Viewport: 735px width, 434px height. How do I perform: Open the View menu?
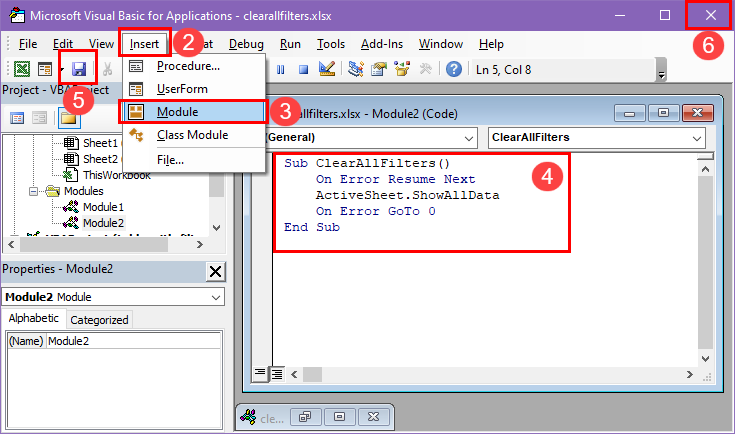(101, 44)
